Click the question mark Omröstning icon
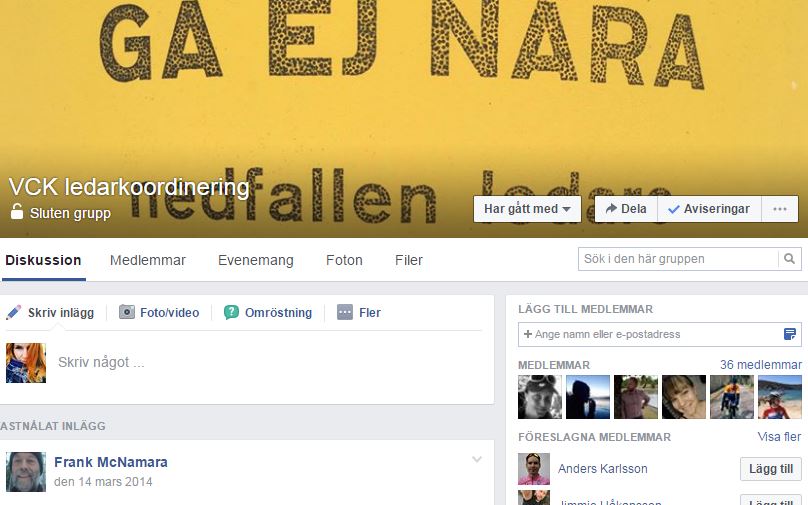 [231, 312]
